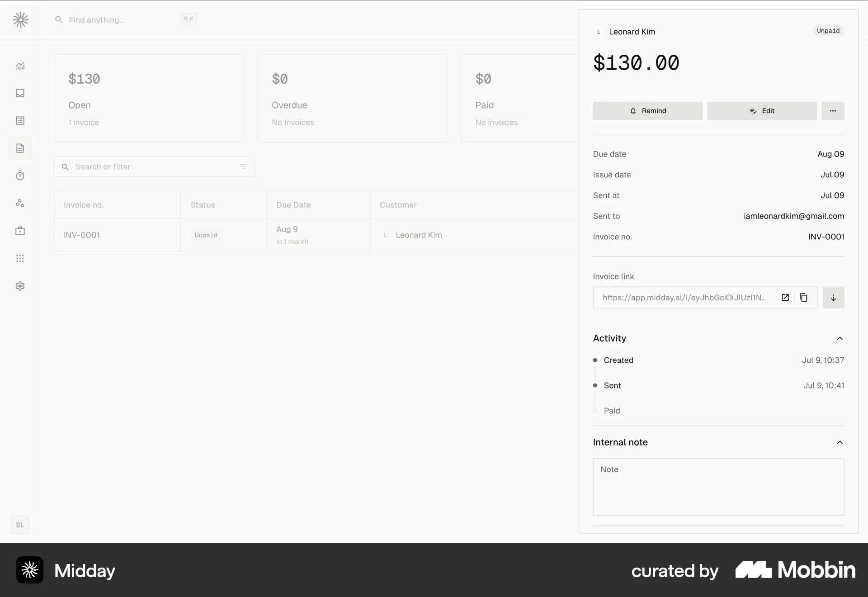Viewport: 868px width, 597px height.
Task: Download the invoice PDF
Action: pyautogui.click(x=834, y=298)
